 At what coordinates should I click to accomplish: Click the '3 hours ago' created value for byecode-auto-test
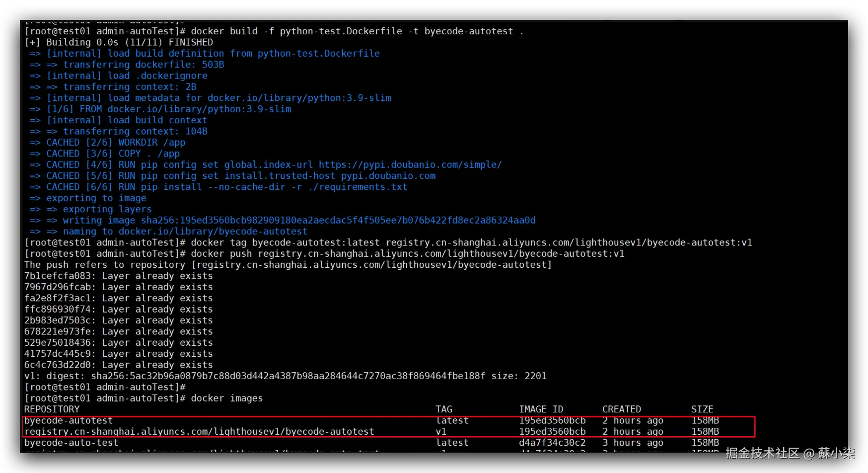click(x=633, y=443)
